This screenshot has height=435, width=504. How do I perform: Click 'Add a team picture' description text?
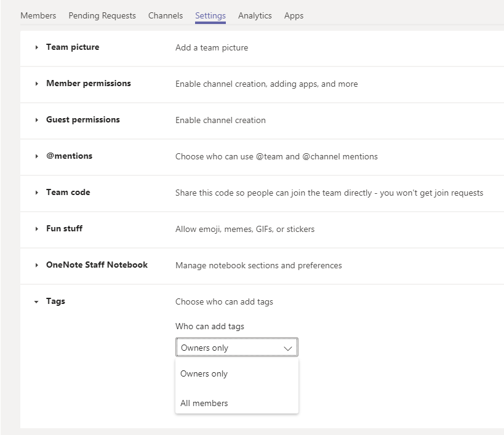coord(212,48)
